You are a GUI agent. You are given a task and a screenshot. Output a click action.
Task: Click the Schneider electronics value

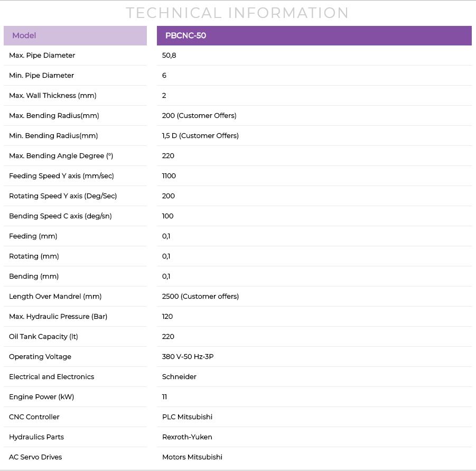179,376
